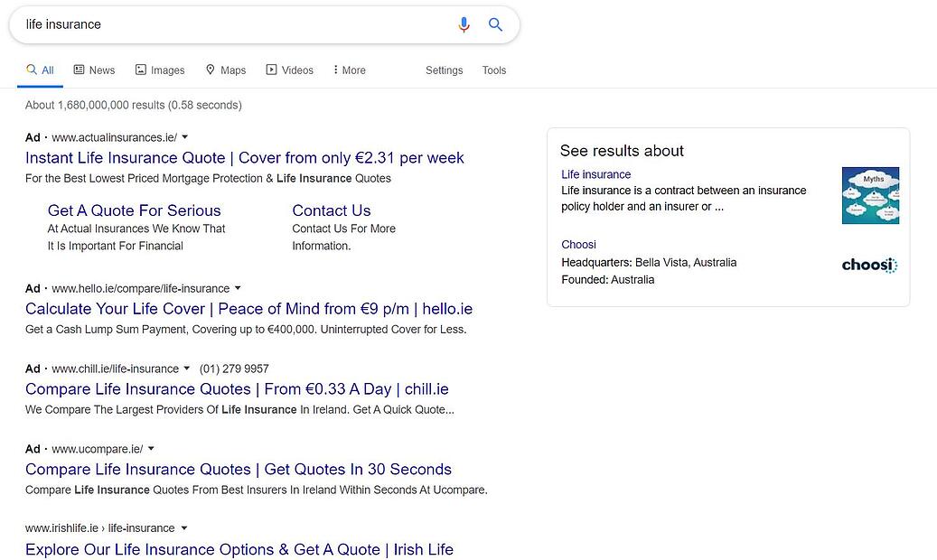The height and width of the screenshot is (560, 937).
Task: Open search Tools
Action: (x=494, y=70)
